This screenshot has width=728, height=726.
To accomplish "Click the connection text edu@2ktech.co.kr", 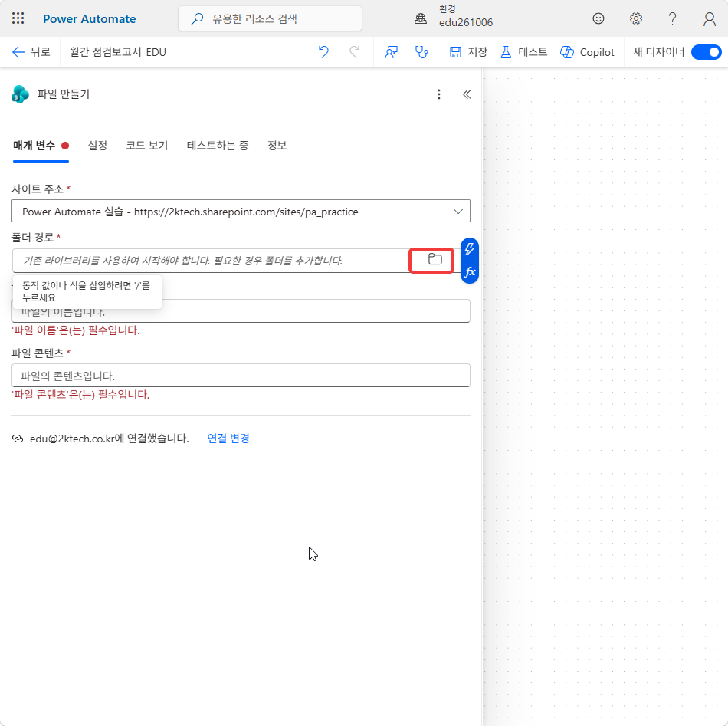I will point(109,439).
